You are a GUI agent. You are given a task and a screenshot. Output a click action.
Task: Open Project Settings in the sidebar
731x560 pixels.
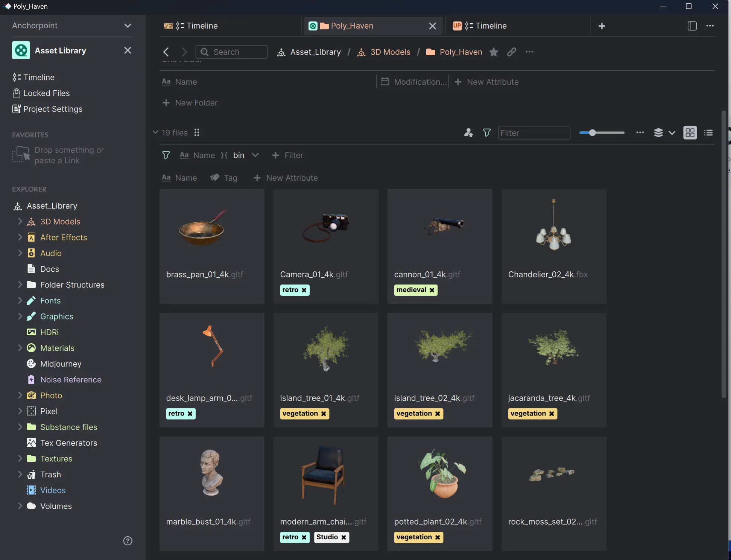pyautogui.click(x=53, y=109)
